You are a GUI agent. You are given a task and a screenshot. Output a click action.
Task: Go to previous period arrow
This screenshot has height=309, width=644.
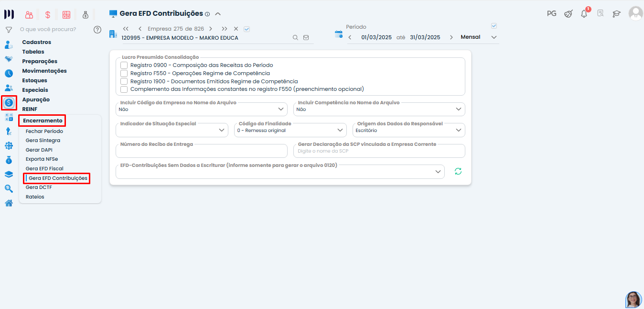[x=350, y=37]
